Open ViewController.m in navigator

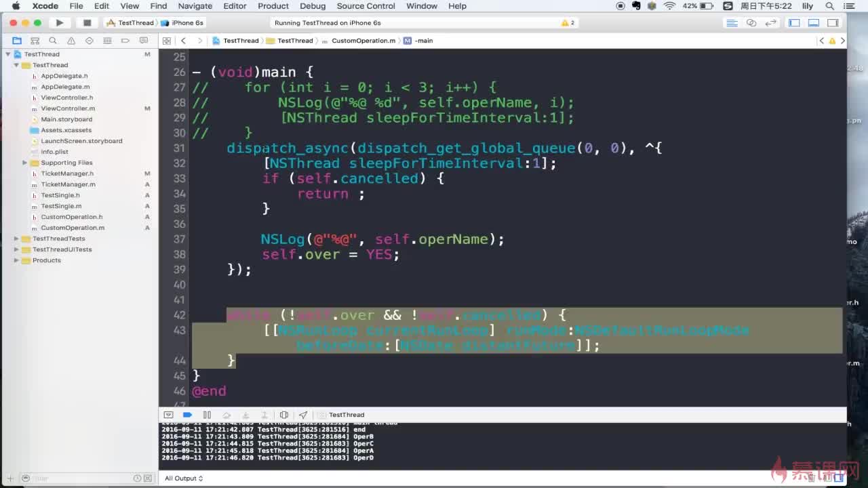pos(68,108)
